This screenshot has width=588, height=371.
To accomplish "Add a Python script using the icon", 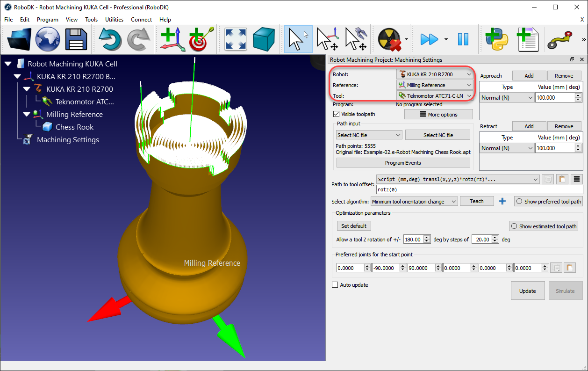I will 496,39.
